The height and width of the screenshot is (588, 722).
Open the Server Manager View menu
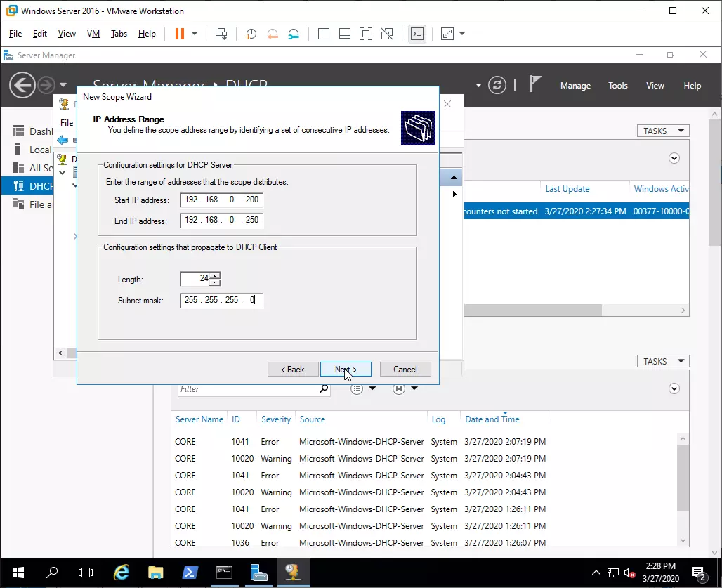pos(655,86)
